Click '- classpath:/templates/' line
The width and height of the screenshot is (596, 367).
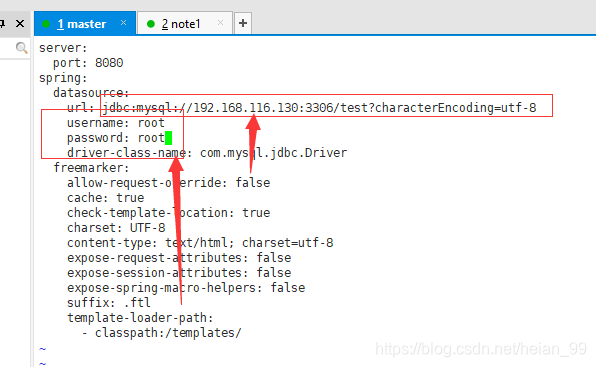click(x=162, y=333)
